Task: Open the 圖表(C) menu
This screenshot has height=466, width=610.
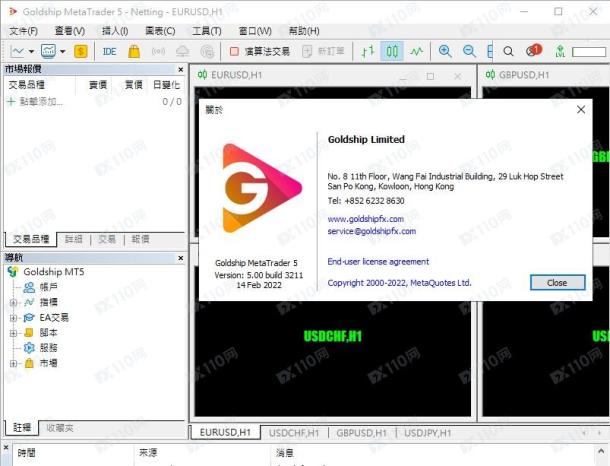Action: pos(160,31)
